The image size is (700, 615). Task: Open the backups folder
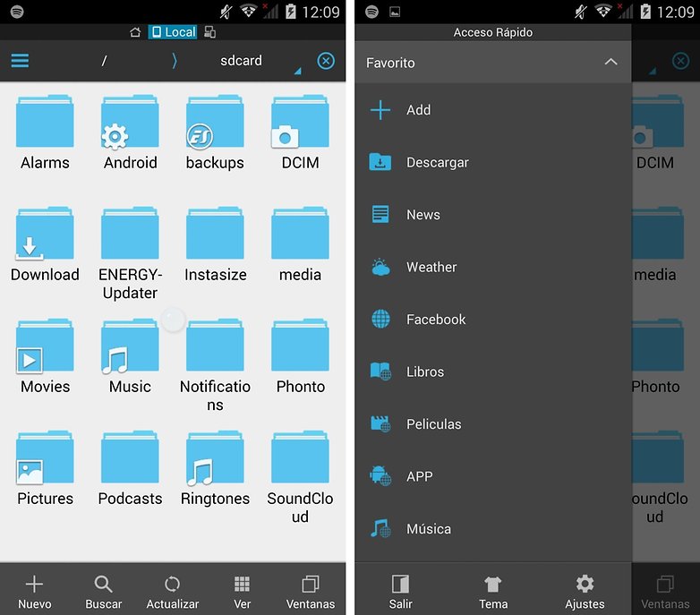pyautogui.click(x=215, y=132)
